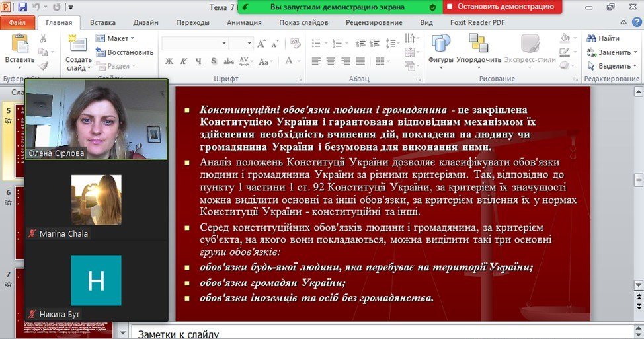Click the Найти binoculars button
Viewport: 644px width, 339px height.
click(603, 38)
